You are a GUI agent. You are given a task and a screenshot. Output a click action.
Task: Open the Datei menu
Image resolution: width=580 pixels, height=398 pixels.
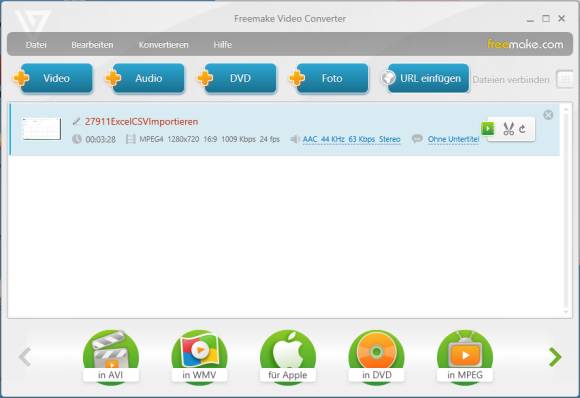point(36,45)
